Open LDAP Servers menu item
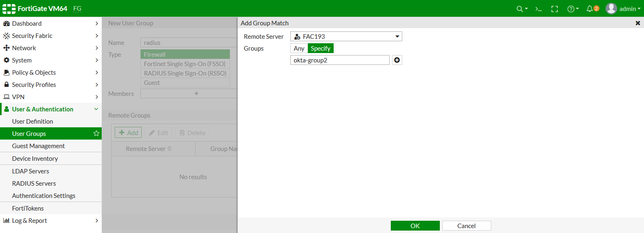This screenshot has width=644, height=233. point(51,171)
